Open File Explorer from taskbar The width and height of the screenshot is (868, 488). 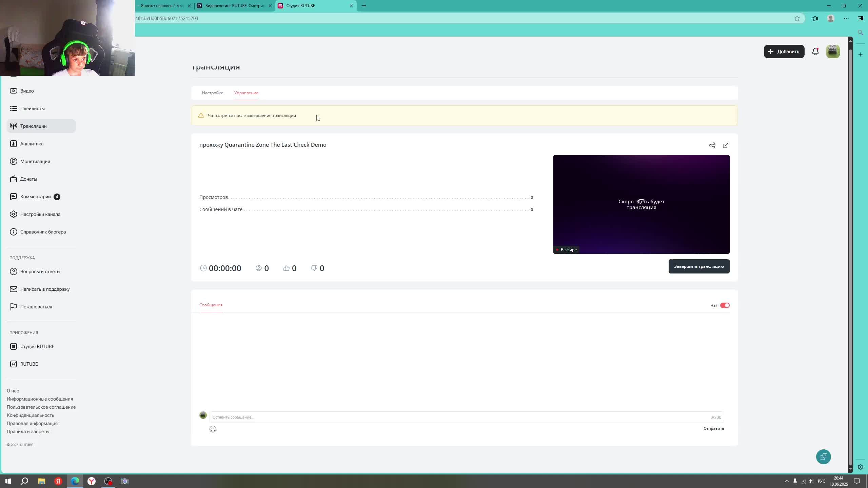41,481
